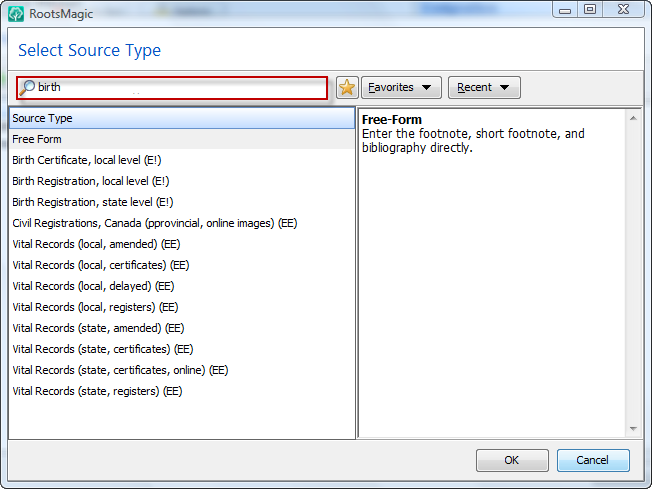
Task: Click the gold star favorite icon
Action: click(x=347, y=87)
